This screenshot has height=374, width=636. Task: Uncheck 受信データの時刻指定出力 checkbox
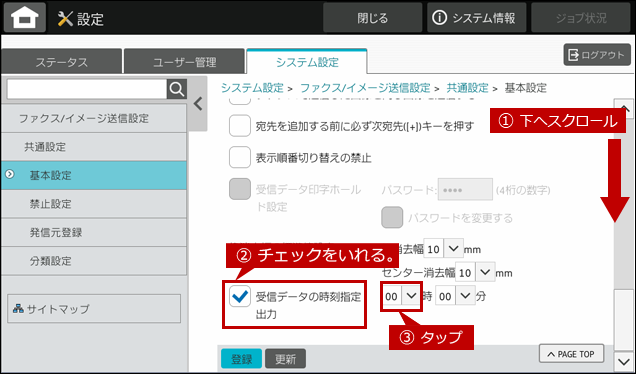point(240,296)
